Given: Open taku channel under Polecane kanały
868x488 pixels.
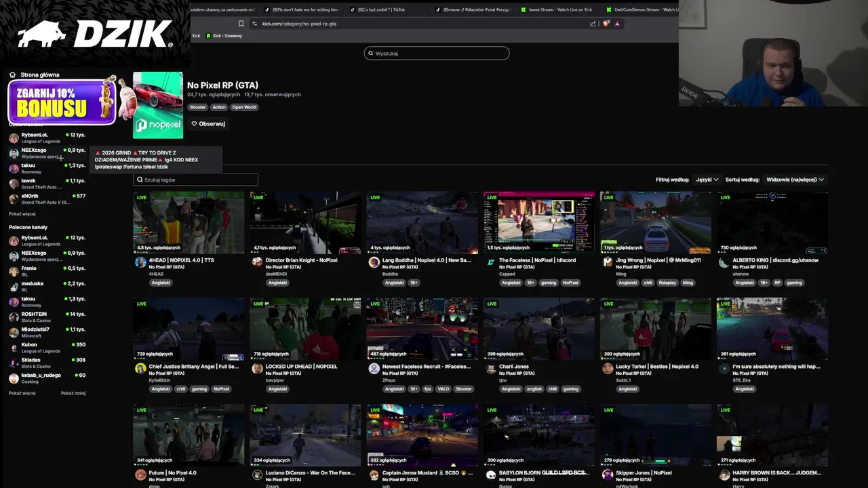Looking at the screenshot, I should pos(46,301).
